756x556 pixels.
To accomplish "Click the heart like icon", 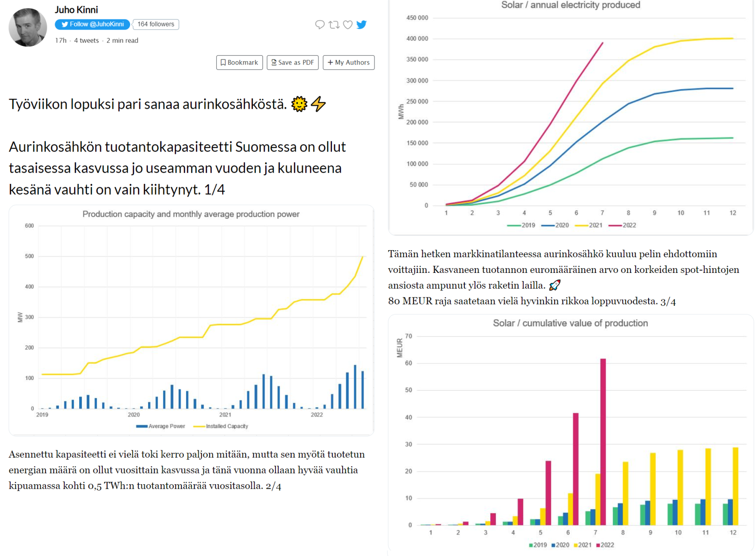I will [348, 25].
